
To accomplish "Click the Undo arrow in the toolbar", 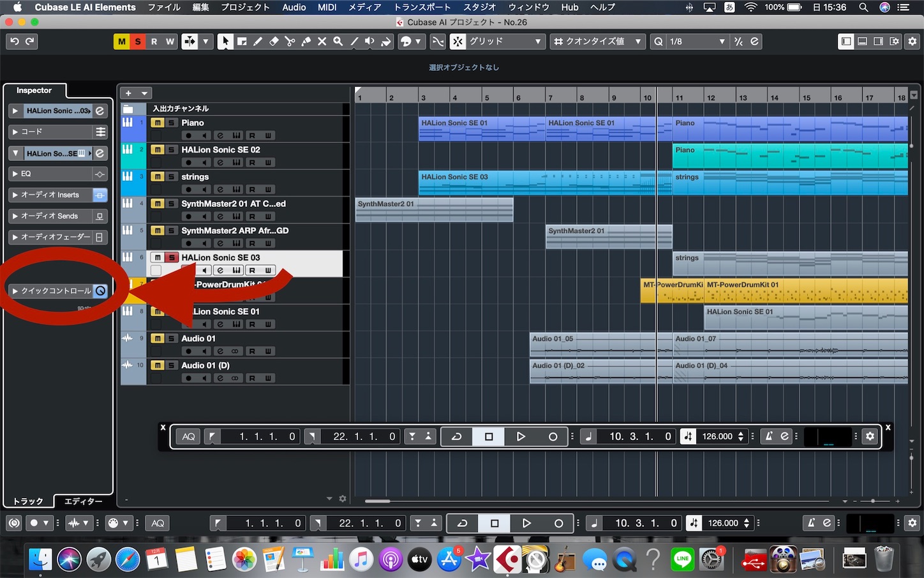I will click(14, 42).
